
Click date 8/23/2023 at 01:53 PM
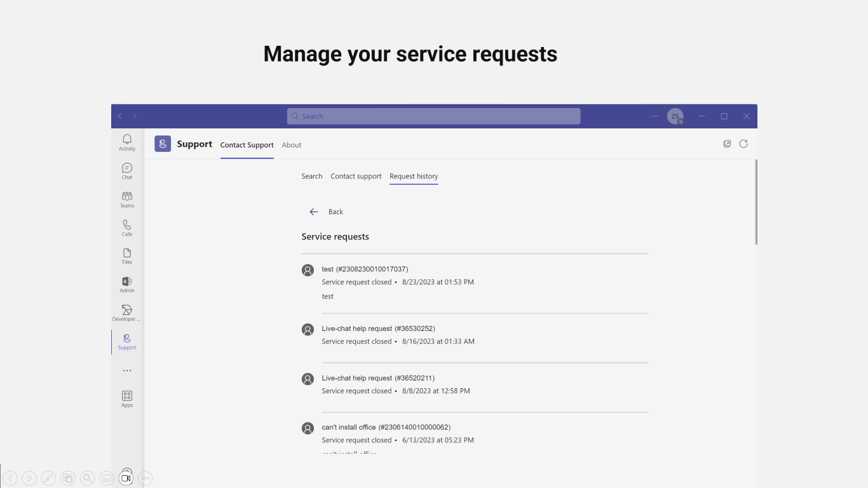click(438, 282)
